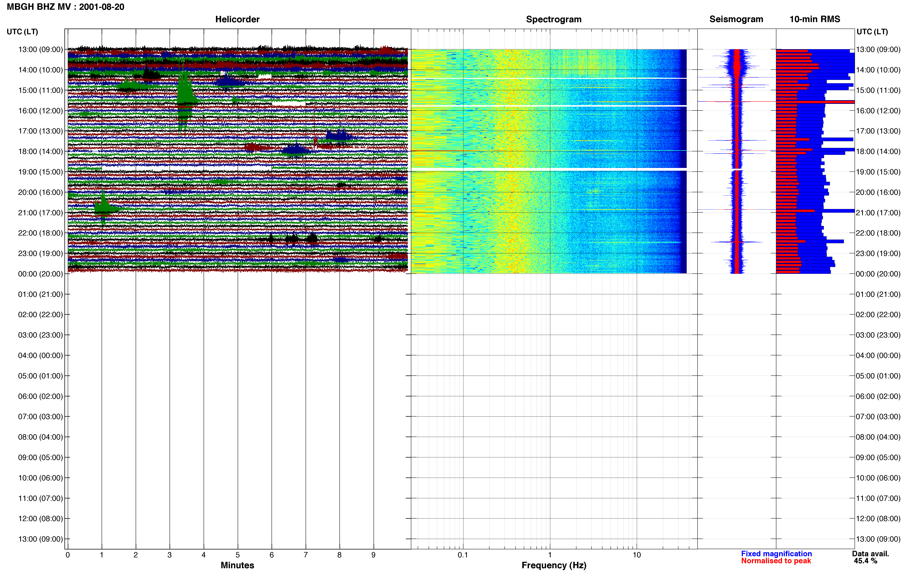Select the "Minutes" axis label

pyautogui.click(x=237, y=565)
